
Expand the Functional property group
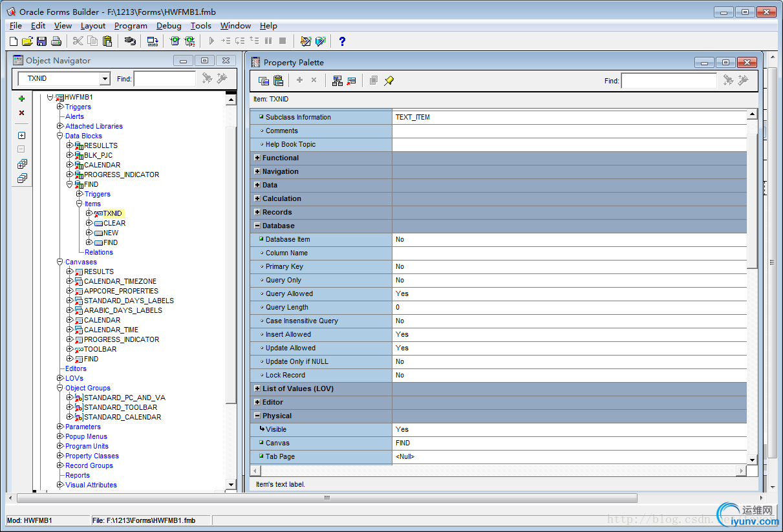point(257,158)
